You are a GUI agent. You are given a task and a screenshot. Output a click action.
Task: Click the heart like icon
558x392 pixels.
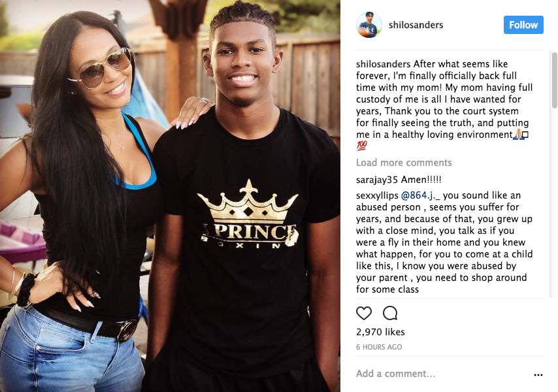tap(364, 313)
